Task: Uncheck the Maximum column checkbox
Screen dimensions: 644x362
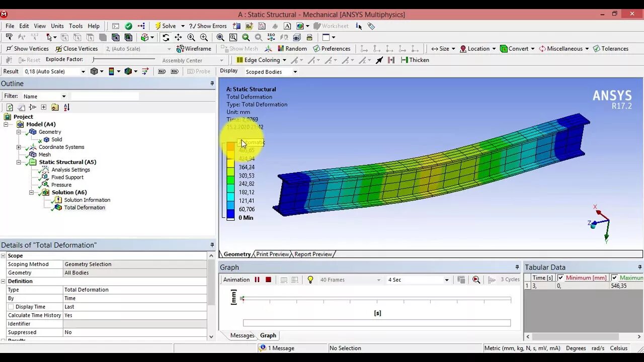Action: [614, 278]
